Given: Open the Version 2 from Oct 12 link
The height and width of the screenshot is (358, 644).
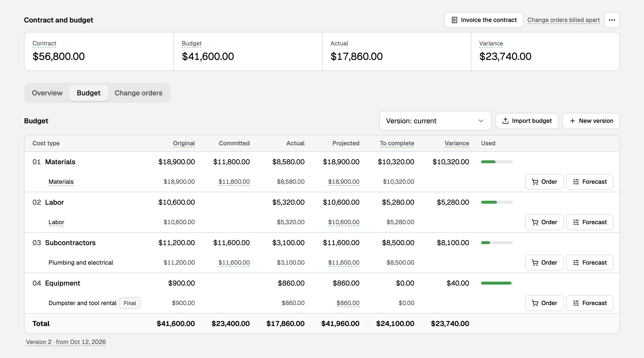Looking at the screenshot, I should [66, 342].
